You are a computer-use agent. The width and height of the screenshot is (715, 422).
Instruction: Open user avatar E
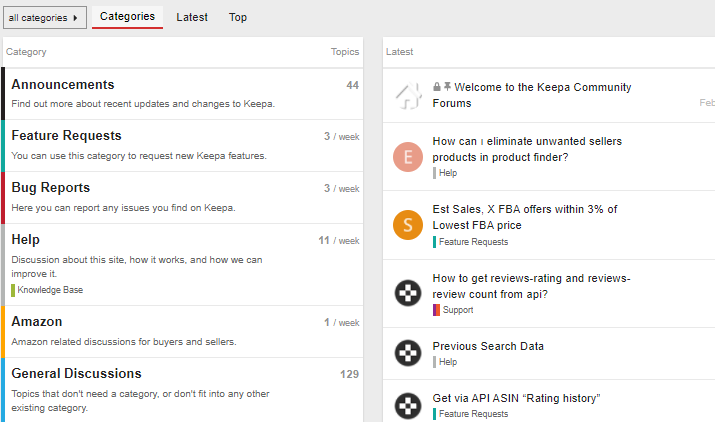point(408,157)
